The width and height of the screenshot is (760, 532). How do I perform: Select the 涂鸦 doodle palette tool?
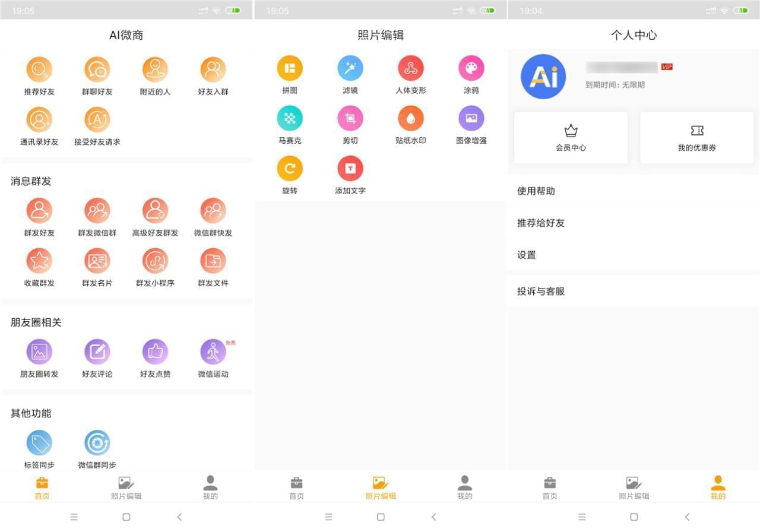click(x=471, y=68)
